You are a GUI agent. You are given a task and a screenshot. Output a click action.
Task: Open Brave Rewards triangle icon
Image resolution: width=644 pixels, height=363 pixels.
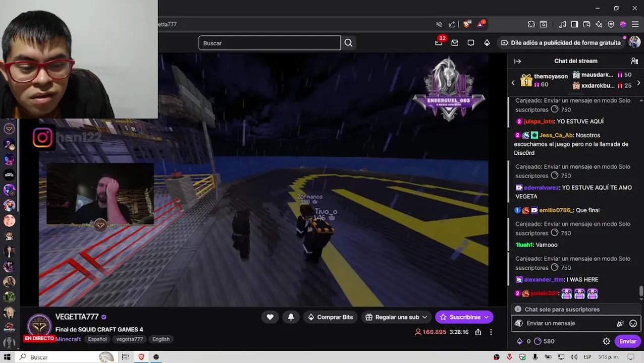[x=480, y=24]
